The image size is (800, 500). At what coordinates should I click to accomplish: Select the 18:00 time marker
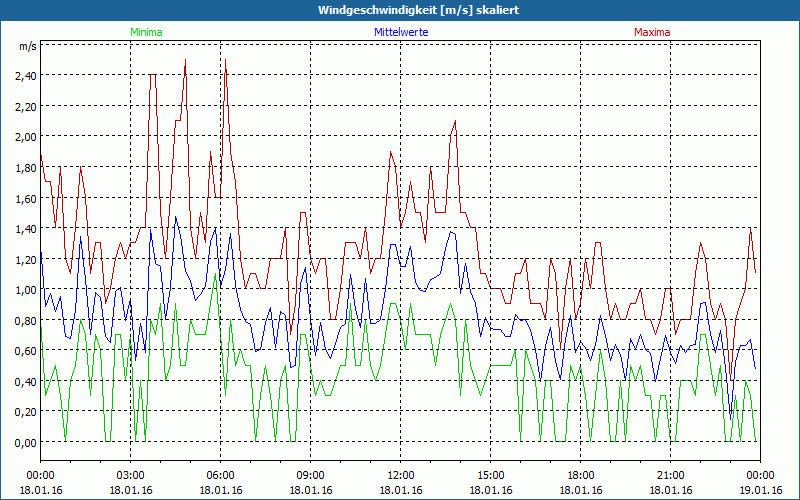click(580, 475)
